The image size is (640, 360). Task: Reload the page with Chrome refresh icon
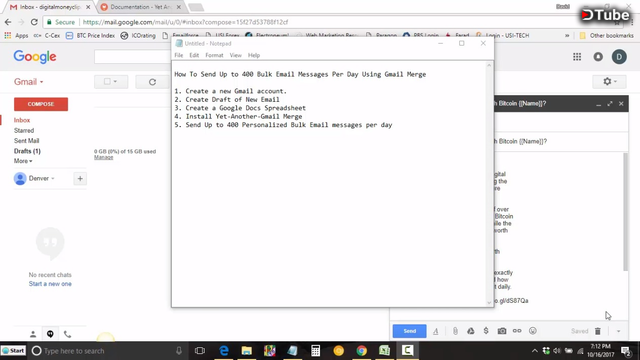[34, 22]
